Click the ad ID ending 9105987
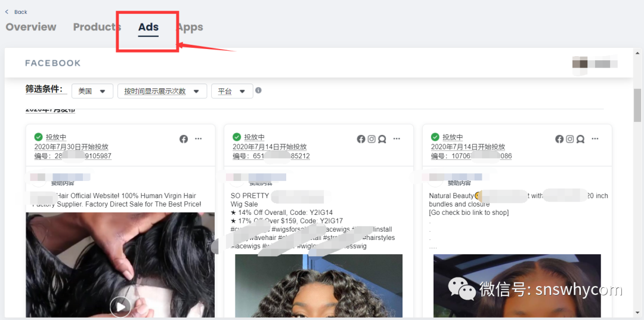 tap(73, 156)
